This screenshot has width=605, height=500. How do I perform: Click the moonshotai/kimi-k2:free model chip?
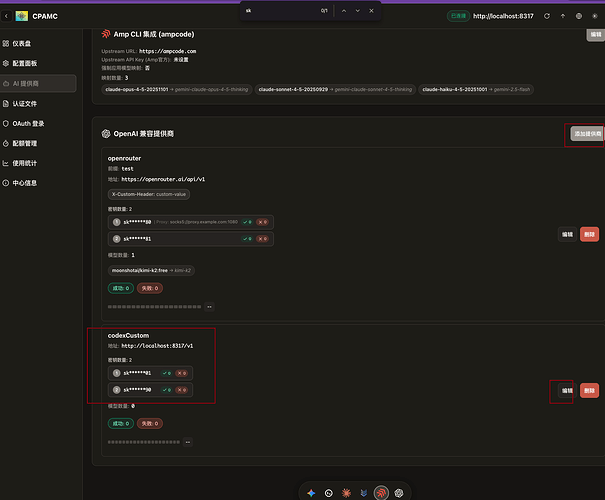[x=151, y=270]
